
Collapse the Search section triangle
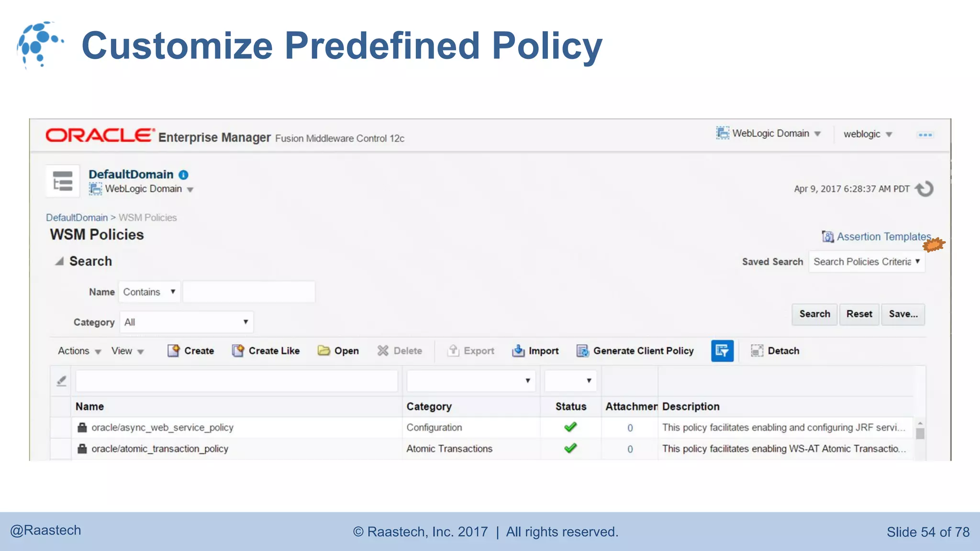click(59, 261)
